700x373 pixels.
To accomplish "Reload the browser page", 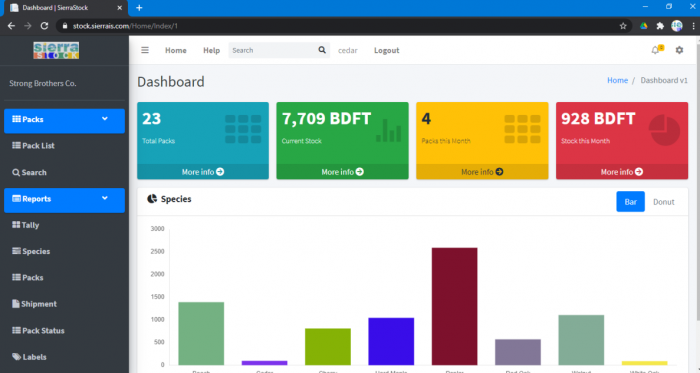I will (x=44, y=26).
